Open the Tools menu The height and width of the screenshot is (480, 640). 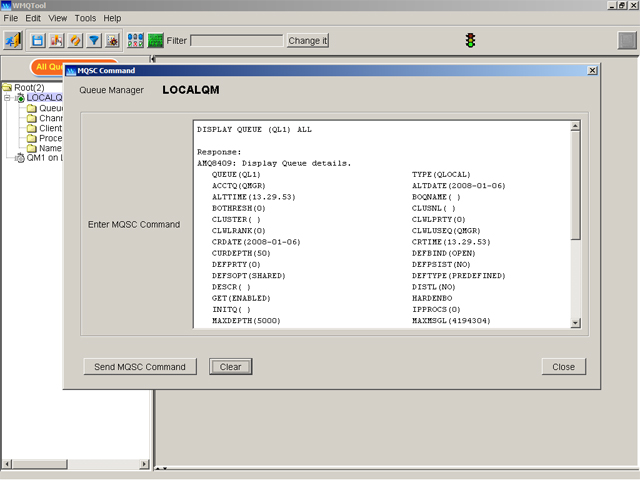[x=85, y=18]
